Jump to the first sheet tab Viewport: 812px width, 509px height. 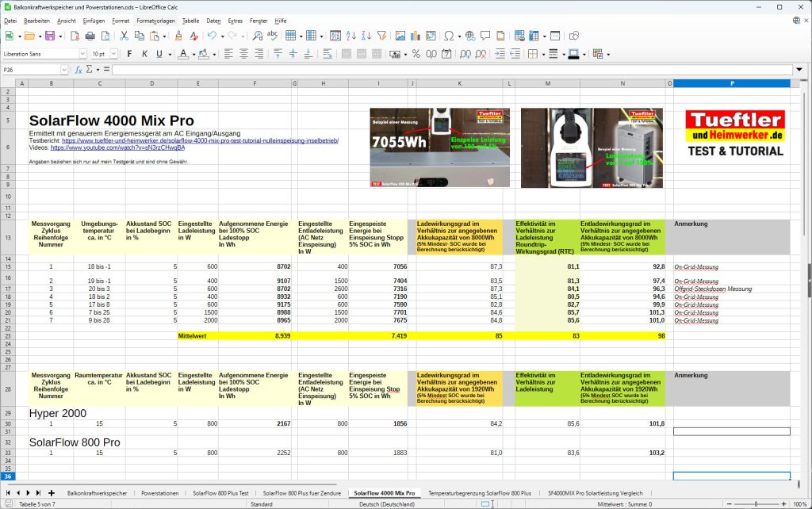point(8,493)
